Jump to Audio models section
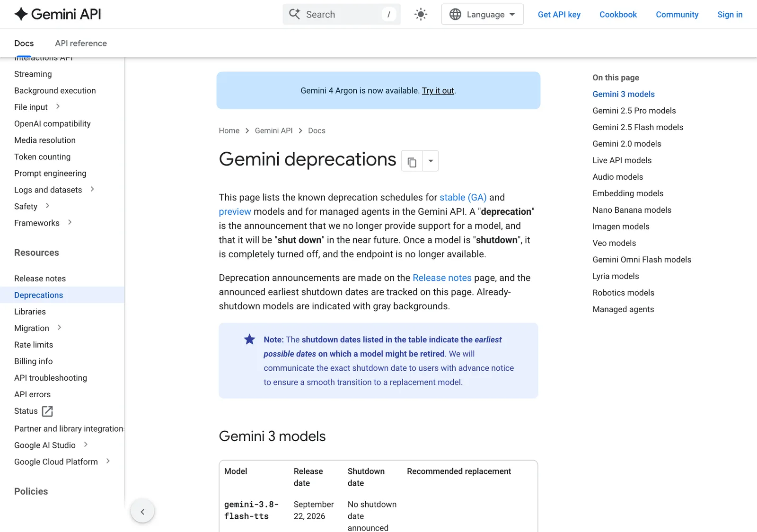 617,177
